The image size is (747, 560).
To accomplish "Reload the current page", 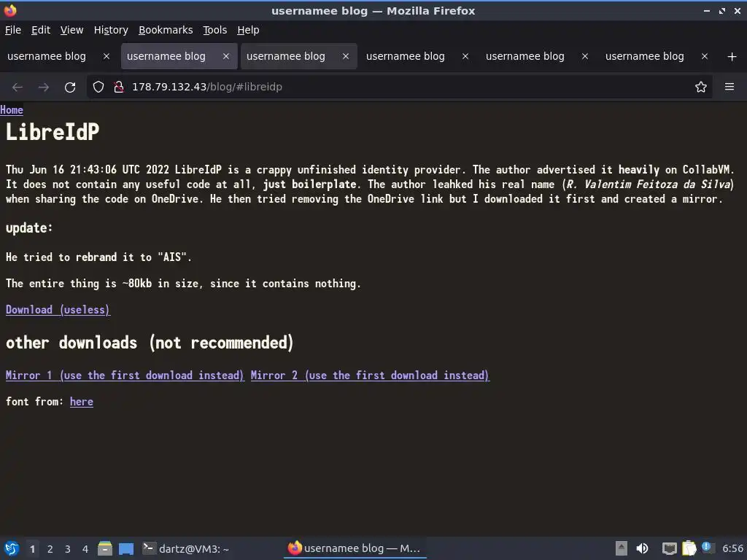I will pos(70,87).
